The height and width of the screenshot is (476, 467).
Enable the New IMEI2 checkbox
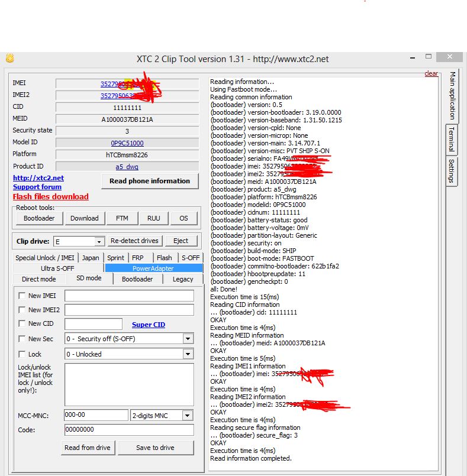(x=22, y=310)
